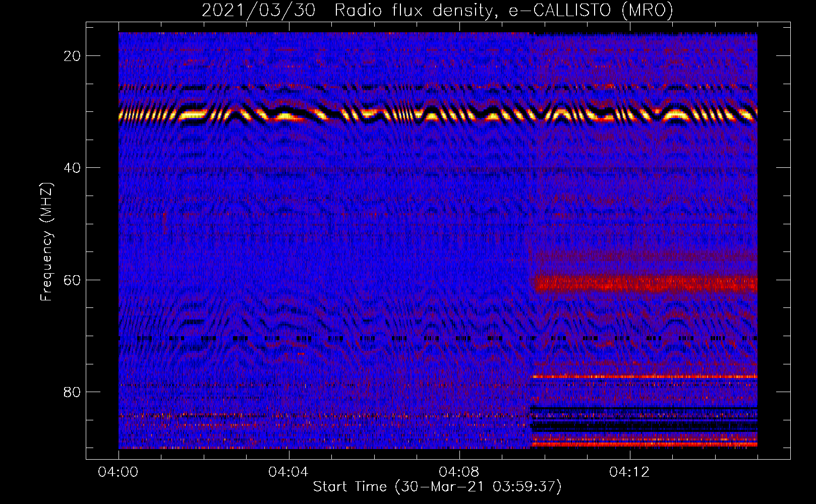The width and height of the screenshot is (816, 504).
Task: Click the '04:12' time tick label
Action: [629, 472]
